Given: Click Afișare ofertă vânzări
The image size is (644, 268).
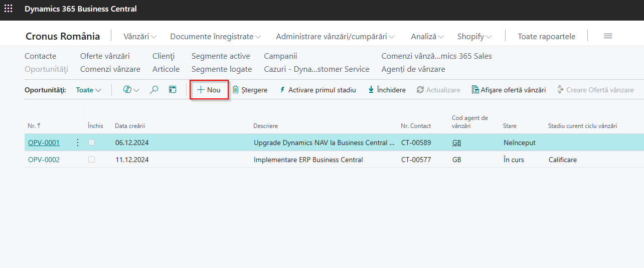Looking at the screenshot, I should click(509, 90).
